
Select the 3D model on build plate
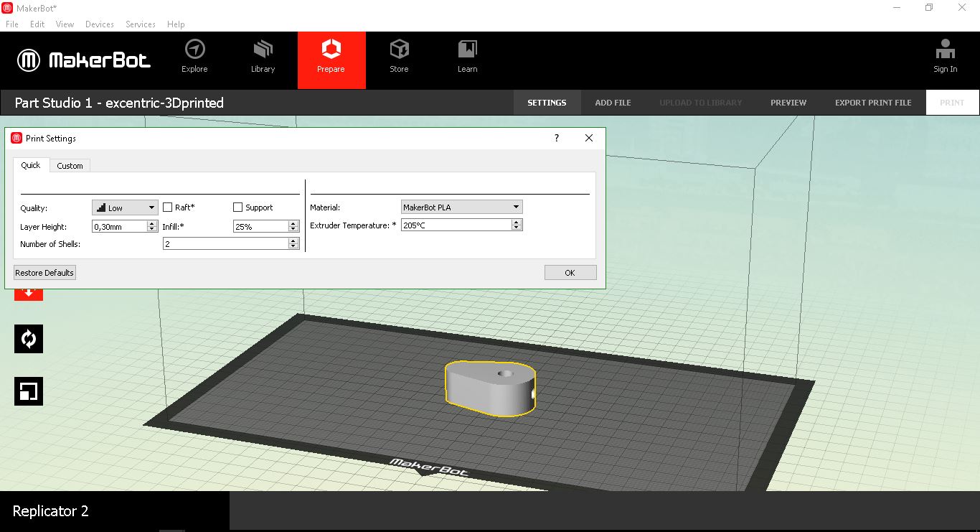491,388
